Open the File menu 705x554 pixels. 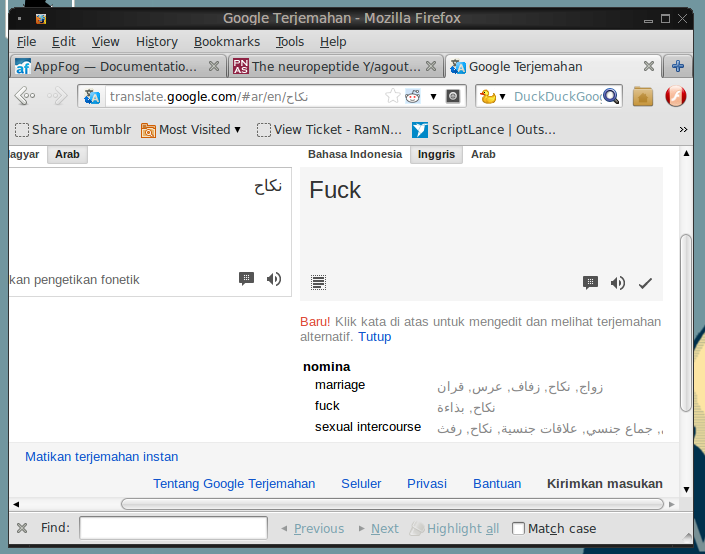27,42
